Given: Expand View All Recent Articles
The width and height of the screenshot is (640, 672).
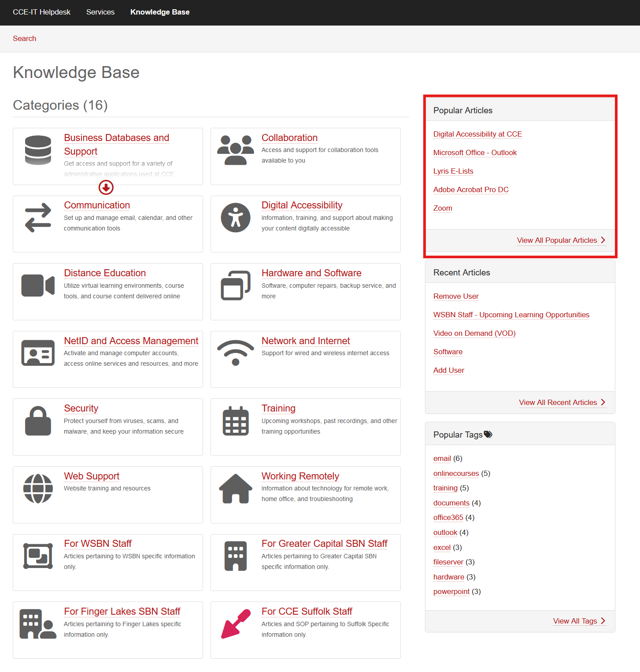Looking at the screenshot, I should (562, 402).
